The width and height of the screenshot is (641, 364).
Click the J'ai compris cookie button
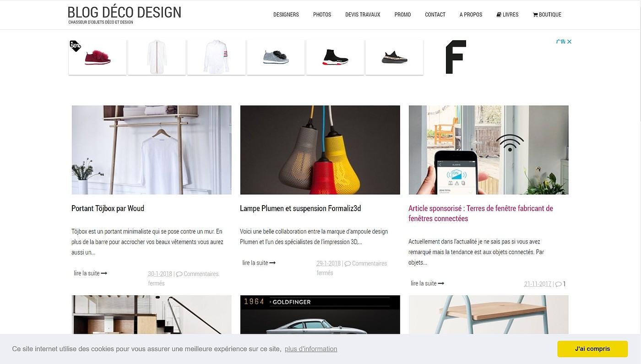(x=592, y=349)
